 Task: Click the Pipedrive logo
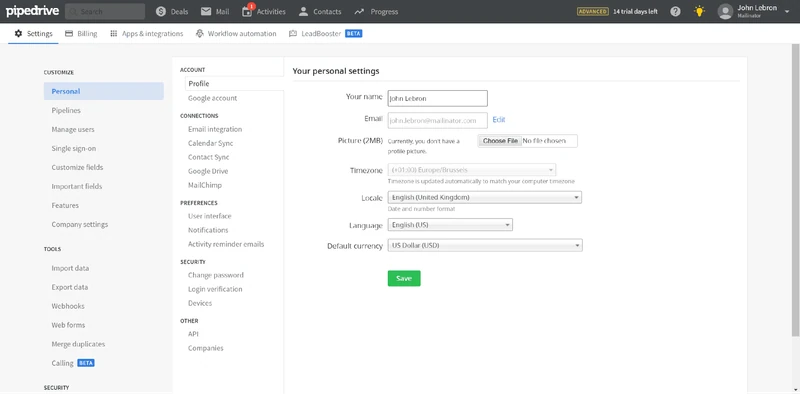pos(33,11)
